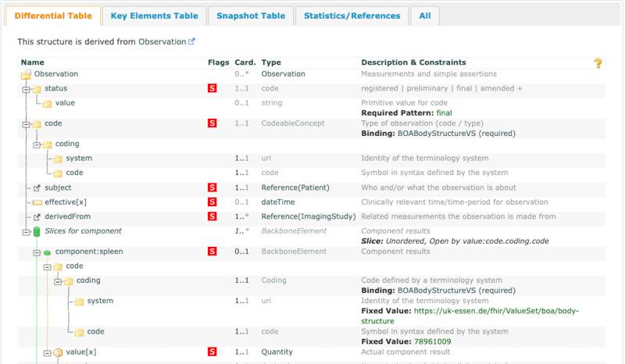Click the red S flag on status row
Screen dimensions: 625x364
click(x=212, y=89)
